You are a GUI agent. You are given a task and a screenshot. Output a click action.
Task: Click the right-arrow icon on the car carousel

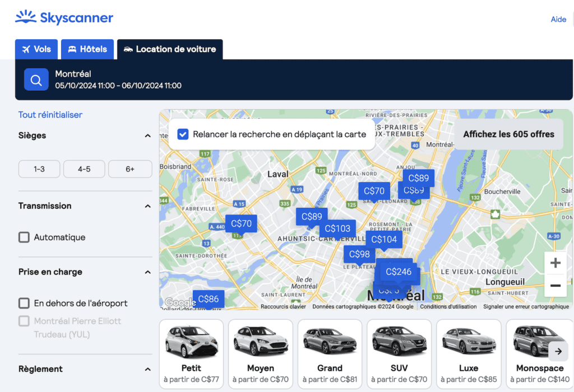558,351
